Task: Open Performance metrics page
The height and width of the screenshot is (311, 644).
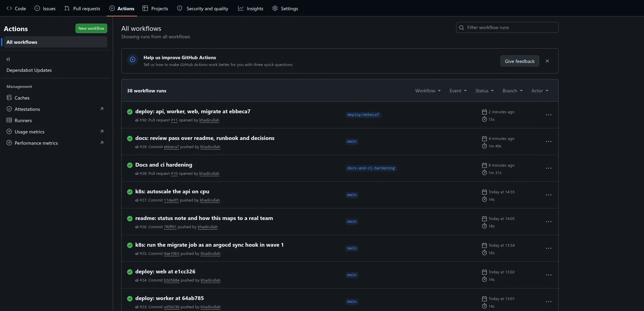Action: point(55,143)
